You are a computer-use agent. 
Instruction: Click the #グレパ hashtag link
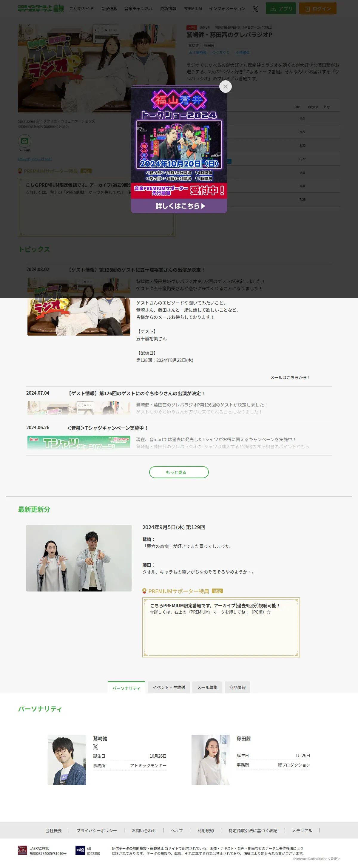coord(24,159)
